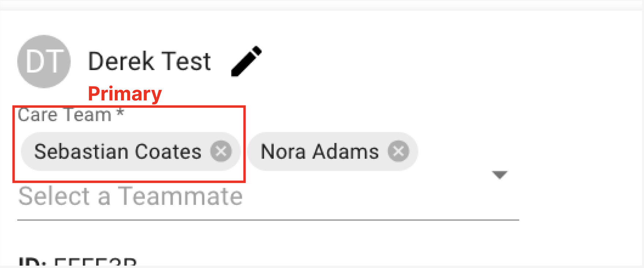Viewport: 644px width, 268px height.
Task: Click the required asterisk next to Care Team
Action: (121, 112)
